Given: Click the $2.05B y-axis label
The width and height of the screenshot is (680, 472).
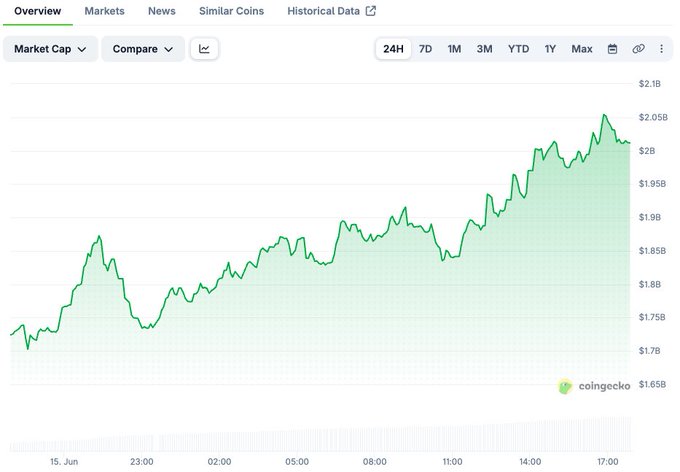Looking at the screenshot, I should [x=653, y=117].
